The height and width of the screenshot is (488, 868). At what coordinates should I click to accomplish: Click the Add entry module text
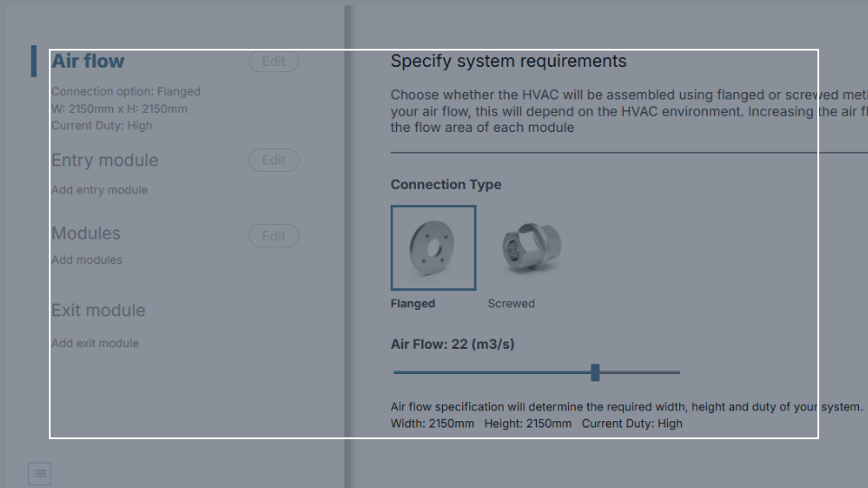click(99, 190)
